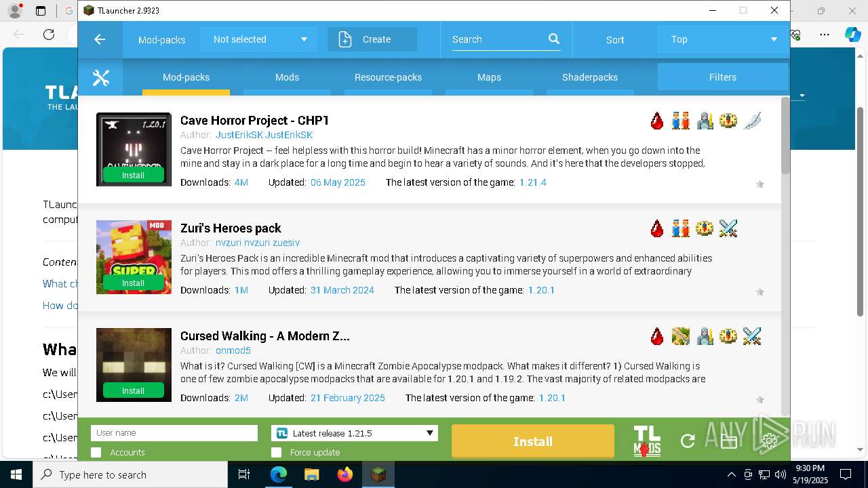This screenshot has height=488, width=868.
Task: Click compass icon for Zuri's Heroes pack
Action: tap(705, 228)
